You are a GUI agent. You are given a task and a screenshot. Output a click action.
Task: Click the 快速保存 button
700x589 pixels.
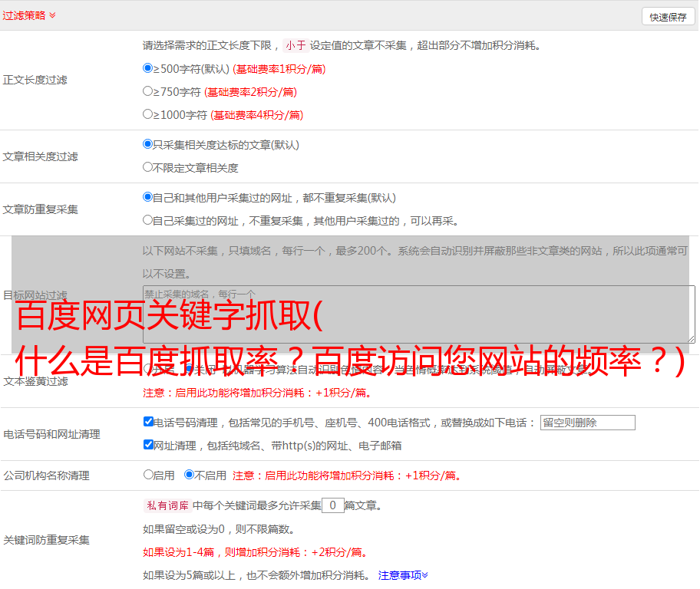[x=668, y=17]
